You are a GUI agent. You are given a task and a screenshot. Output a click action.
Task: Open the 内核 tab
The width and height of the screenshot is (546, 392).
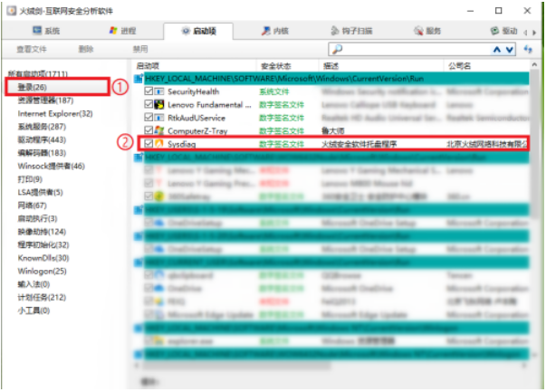[275, 31]
